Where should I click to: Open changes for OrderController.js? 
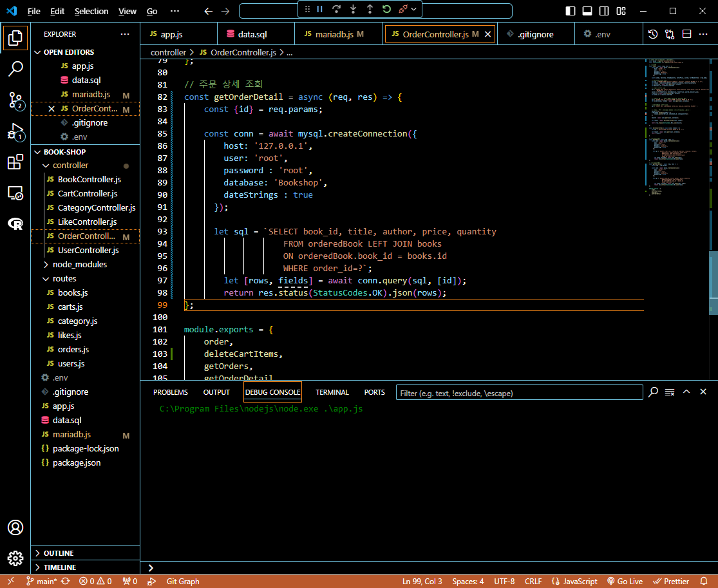pyautogui.click(x=670, y=34)
